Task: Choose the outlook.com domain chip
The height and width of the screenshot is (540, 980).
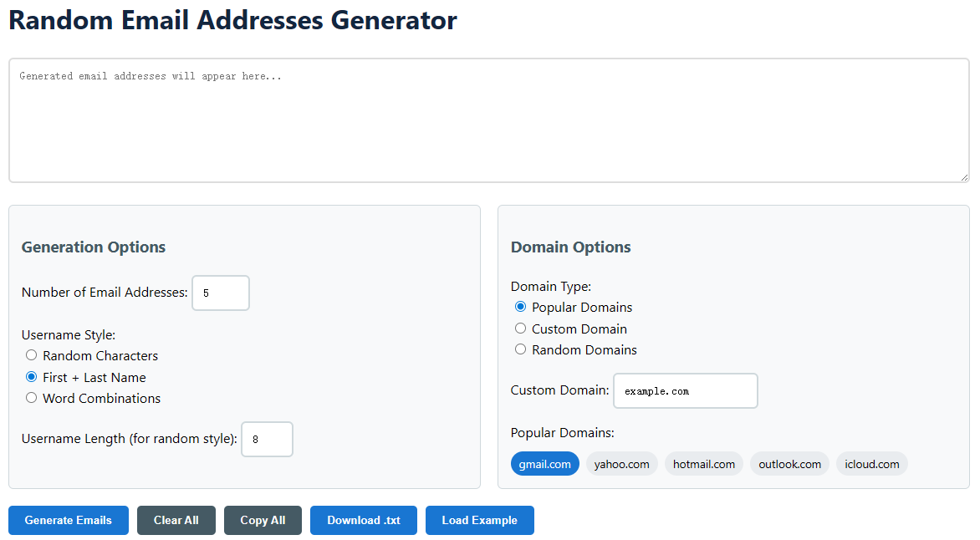Action: pyautogui.click(x=789, y=464)
